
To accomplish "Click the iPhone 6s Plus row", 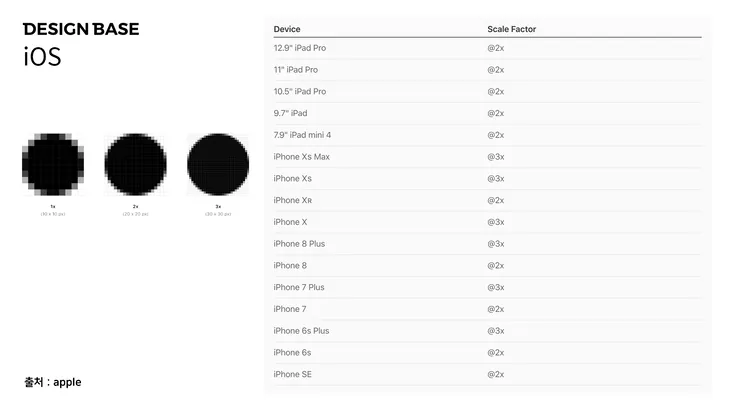I will (x=487, y=331).
